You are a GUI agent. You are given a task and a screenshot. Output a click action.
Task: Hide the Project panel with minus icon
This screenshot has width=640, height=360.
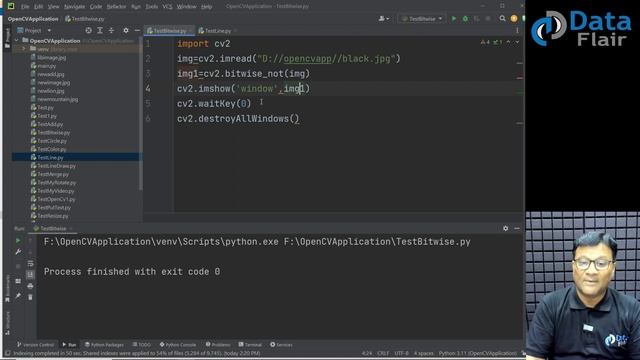tap(137, 30)
